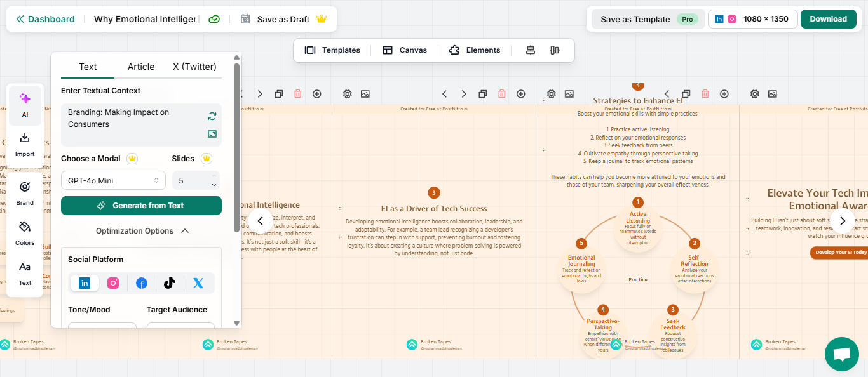868x377 pixels.
Task: Select Instagram as social platform
Action: 113,283
